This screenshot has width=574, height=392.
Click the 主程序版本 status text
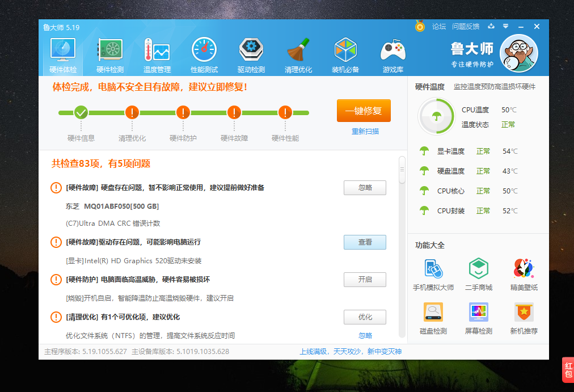86,352
